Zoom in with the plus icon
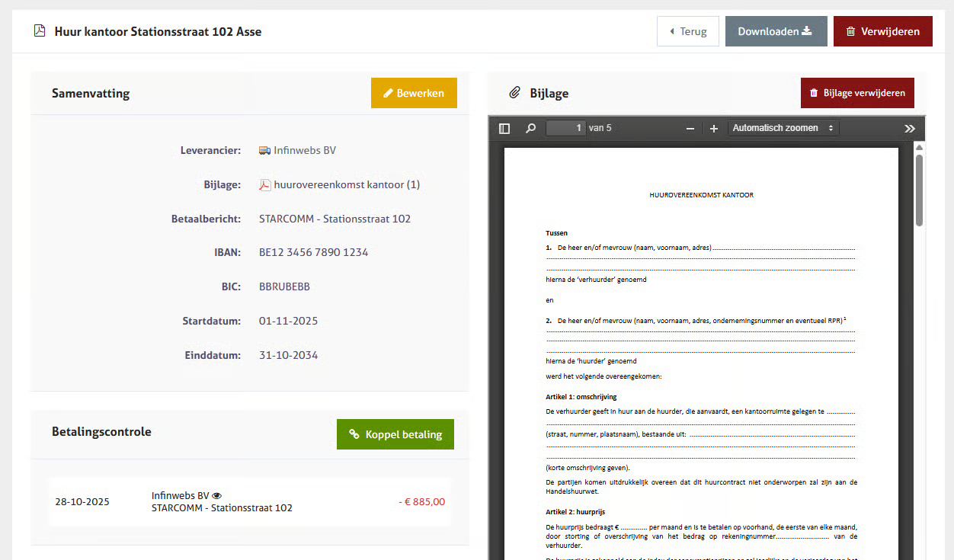The width and height of the screenshot is (954, 560). coord(714,129)
